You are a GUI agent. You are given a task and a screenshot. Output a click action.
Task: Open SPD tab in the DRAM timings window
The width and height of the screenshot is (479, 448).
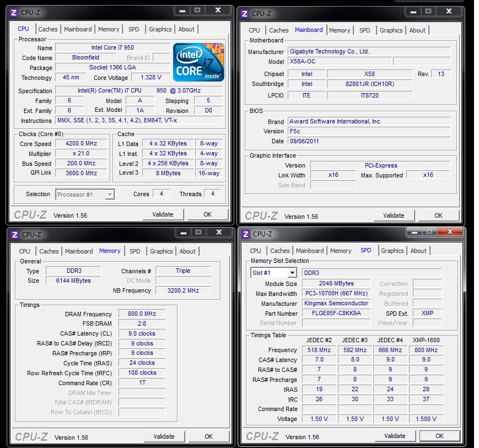[134, 251]
